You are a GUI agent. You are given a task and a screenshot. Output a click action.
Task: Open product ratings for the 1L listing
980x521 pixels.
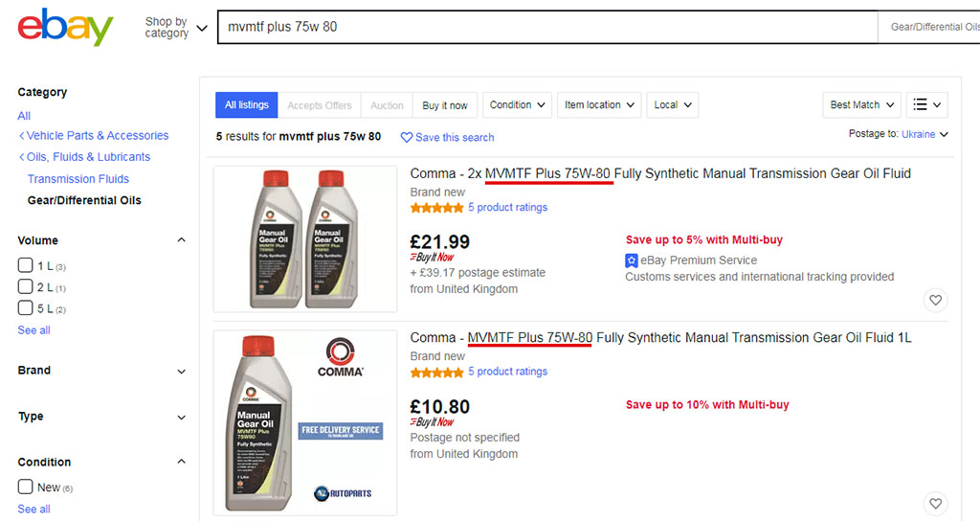tap(507, 372)
